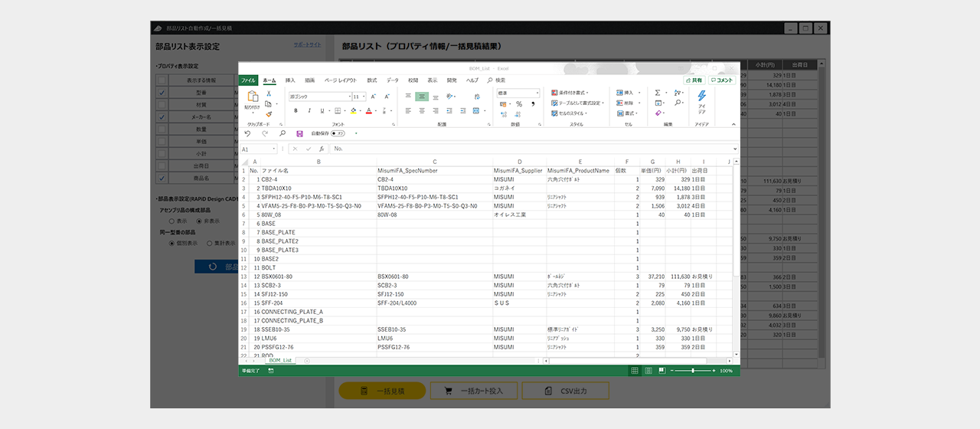Open the 挿入 ribbon tab
The image size is (980, 429).
290,80
